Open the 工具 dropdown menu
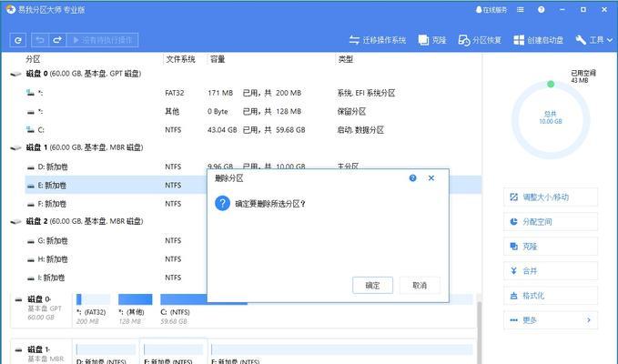The image size is (618, 364). tap(595, 40)
